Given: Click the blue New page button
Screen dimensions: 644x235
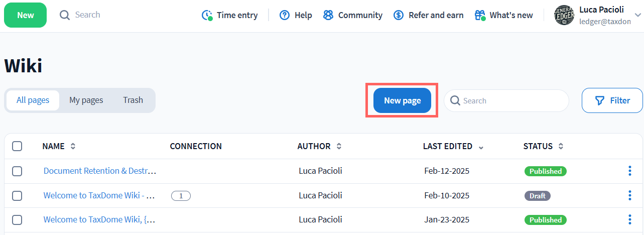Looking at the screenshot, I should click(402, 100).
